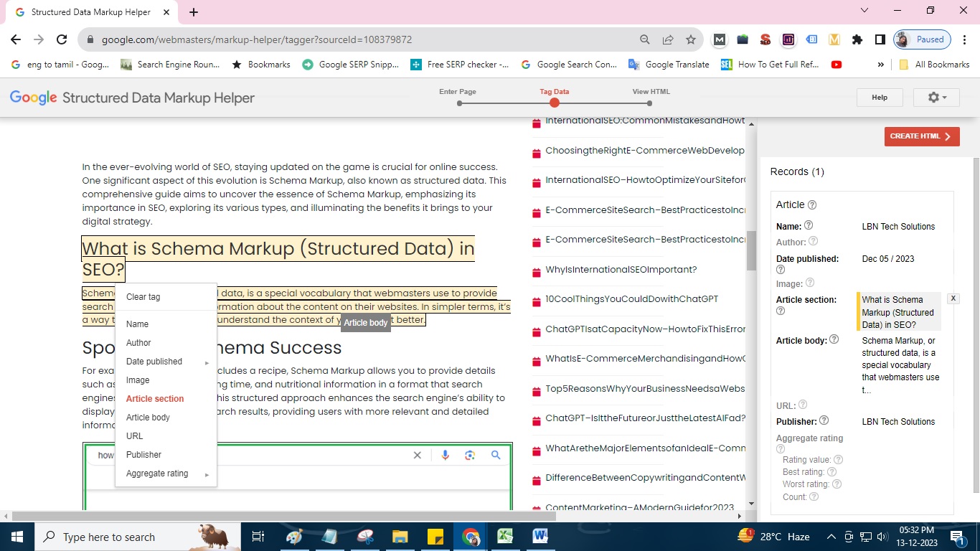
Task: Expand the Aggregate rating submenu arrow
Action: (x=207, y=474)
